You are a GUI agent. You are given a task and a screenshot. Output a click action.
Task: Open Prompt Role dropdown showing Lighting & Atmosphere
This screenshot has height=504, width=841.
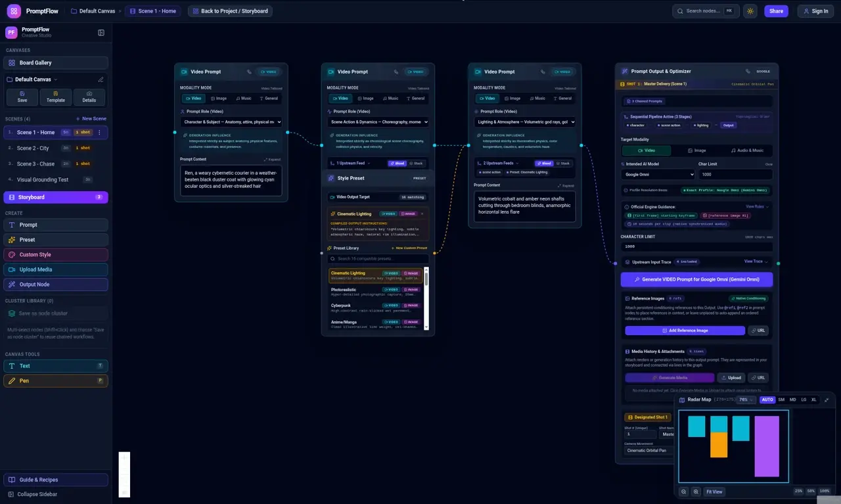[526, 122]
